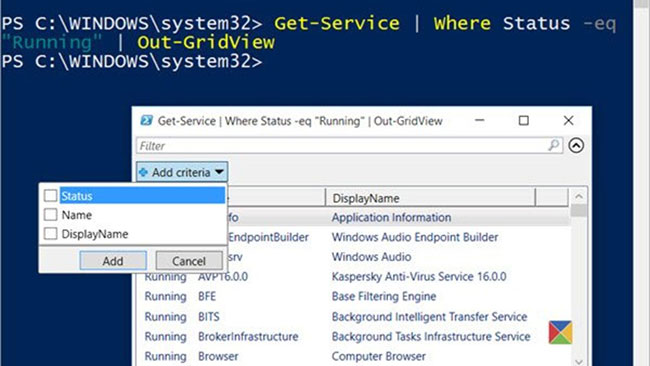Viewport: 650px width, 366px height.
Task: Collapse the criteria panel with the round chevron button
Action: (x=576, y=145)
